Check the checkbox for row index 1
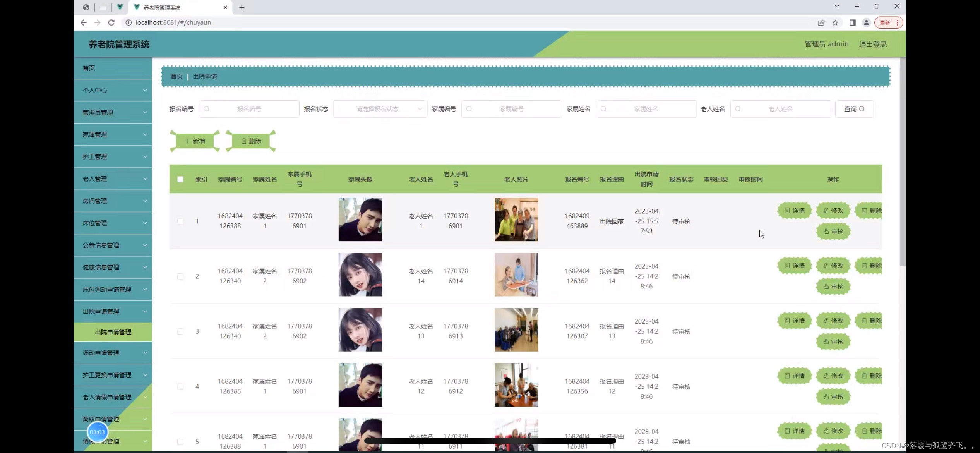The image size is (980, 453). pyautogui.click(x=180, y=221)
